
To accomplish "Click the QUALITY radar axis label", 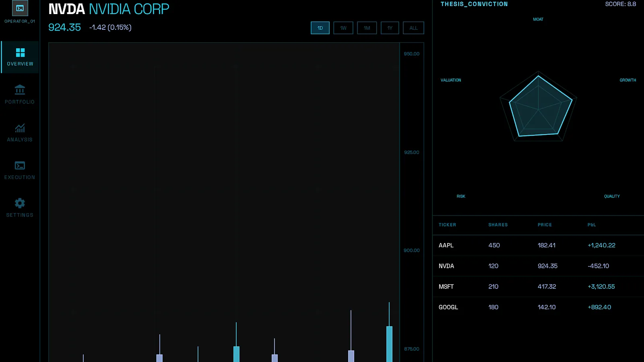I will (612, 196).
